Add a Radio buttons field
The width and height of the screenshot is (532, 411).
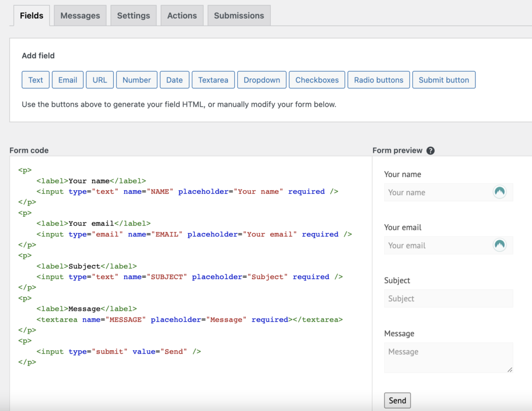click(379, 79)
